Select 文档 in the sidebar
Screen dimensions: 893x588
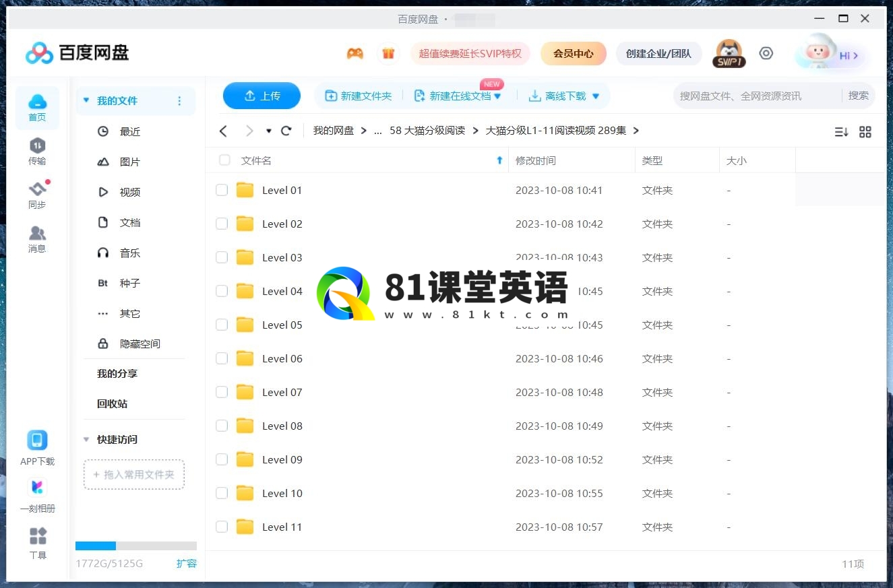pos(130,222)
